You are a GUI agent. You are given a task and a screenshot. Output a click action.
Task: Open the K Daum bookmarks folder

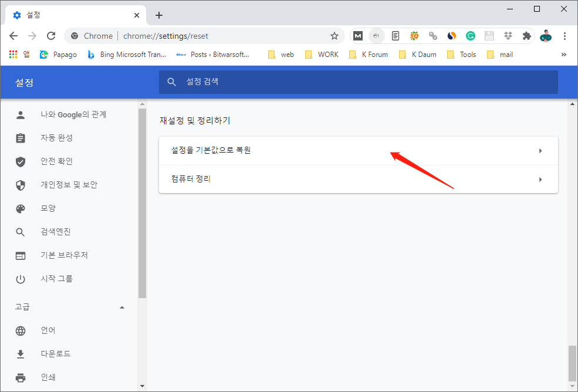click(418, 55)
